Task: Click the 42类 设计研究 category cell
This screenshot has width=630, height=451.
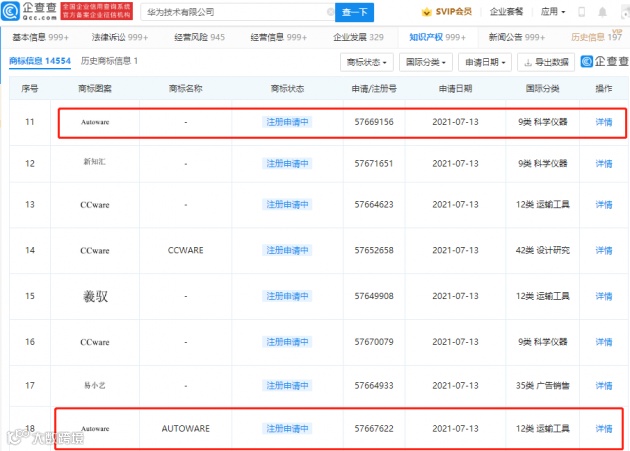Action: (543, 250)
